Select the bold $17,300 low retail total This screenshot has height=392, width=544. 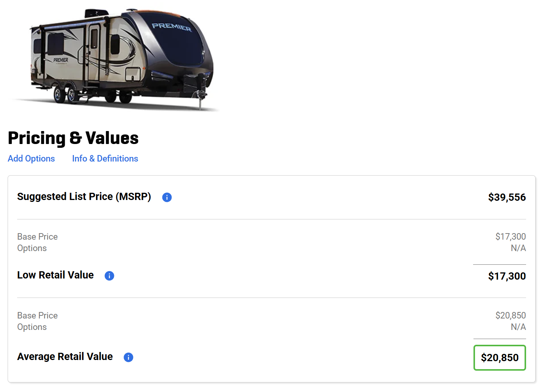pos(507,276)
